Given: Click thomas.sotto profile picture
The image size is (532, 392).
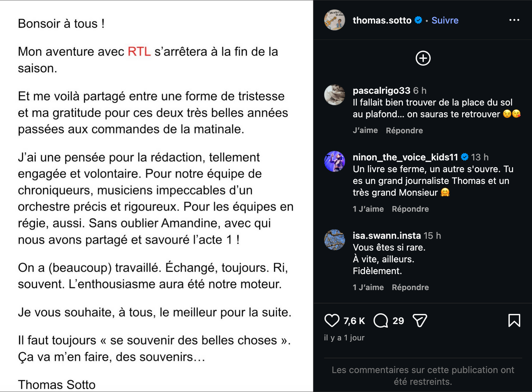Looking at the screenshot, I should coord(334,20).
